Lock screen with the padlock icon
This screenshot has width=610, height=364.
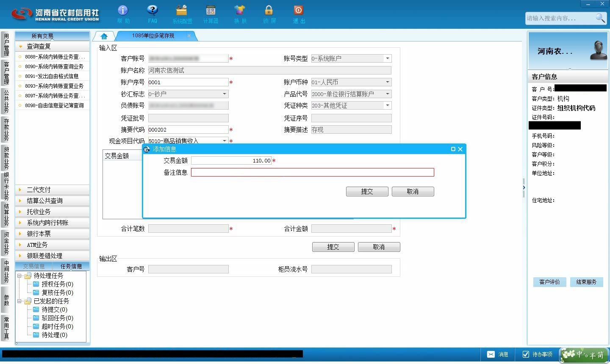(269, 10)
